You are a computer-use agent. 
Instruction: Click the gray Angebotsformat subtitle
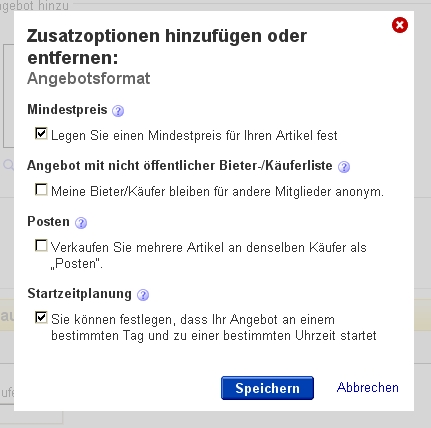(89, 79)
